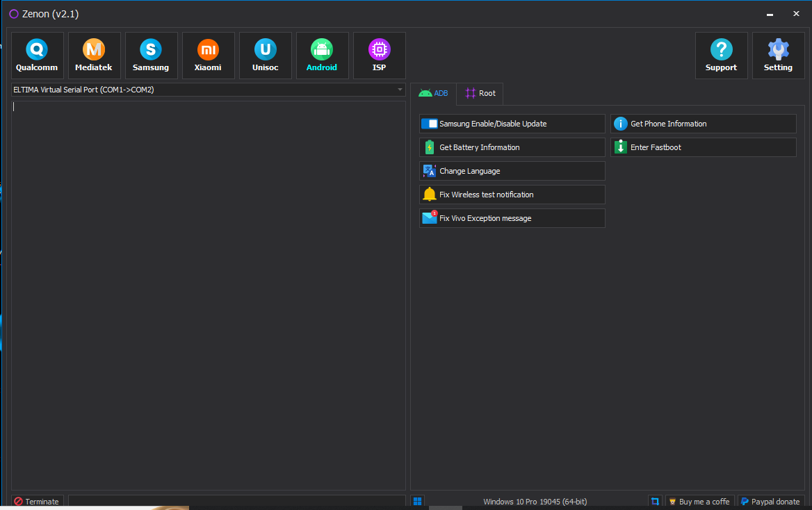Click inside the log output area
Image resolution: width=812 pixels, height=510 pixels.
pyautogui.click(x=208, y=295)
